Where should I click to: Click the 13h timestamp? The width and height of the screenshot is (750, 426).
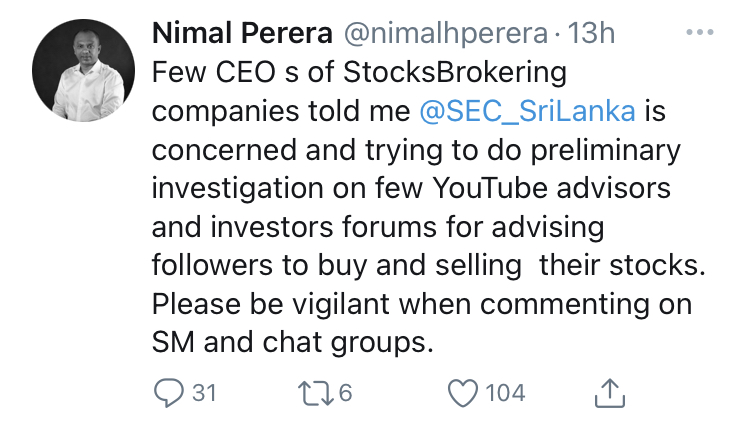click(591, 33)
